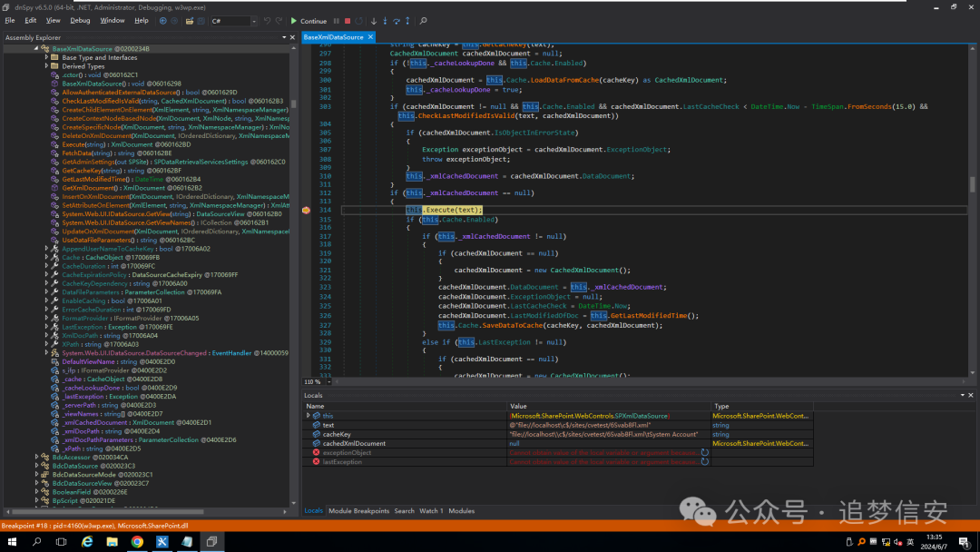Expand the Derived Types node
This screenshot has height=552, width=980.
[x=46, y=66]
